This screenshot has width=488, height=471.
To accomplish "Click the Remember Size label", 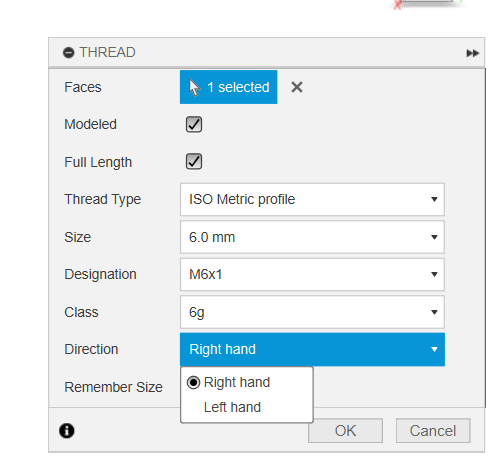I will point(113,387).
